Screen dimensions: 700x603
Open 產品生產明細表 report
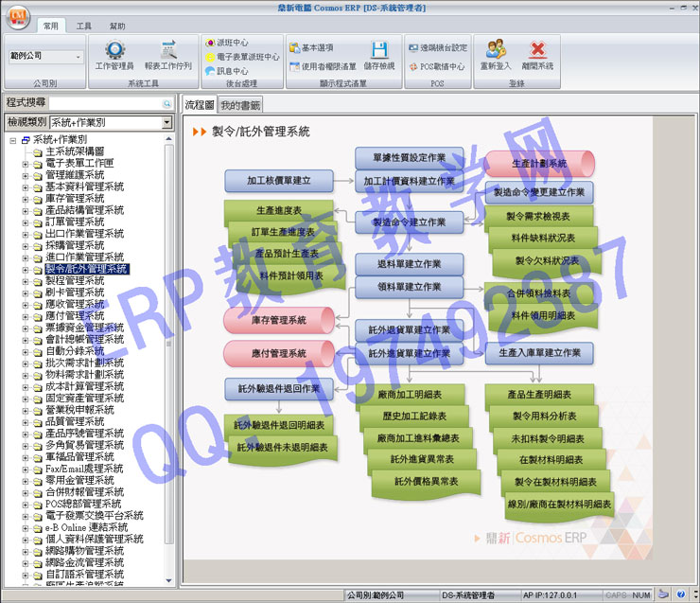(539, 395)
